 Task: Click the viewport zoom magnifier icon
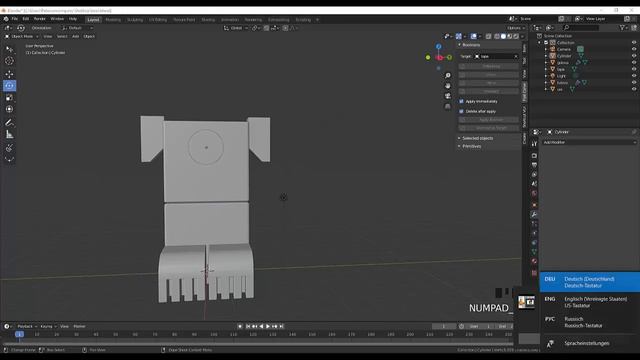point(448,76)
